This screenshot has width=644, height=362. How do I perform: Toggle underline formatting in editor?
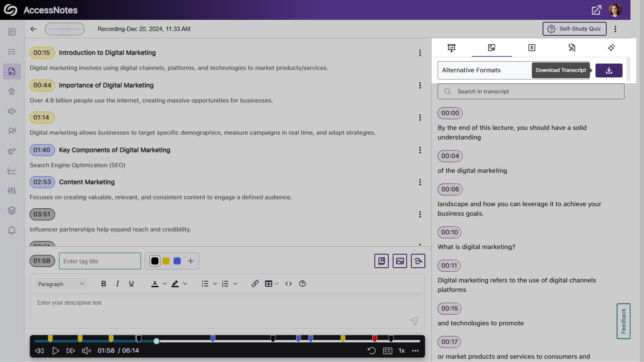(131, 284)
